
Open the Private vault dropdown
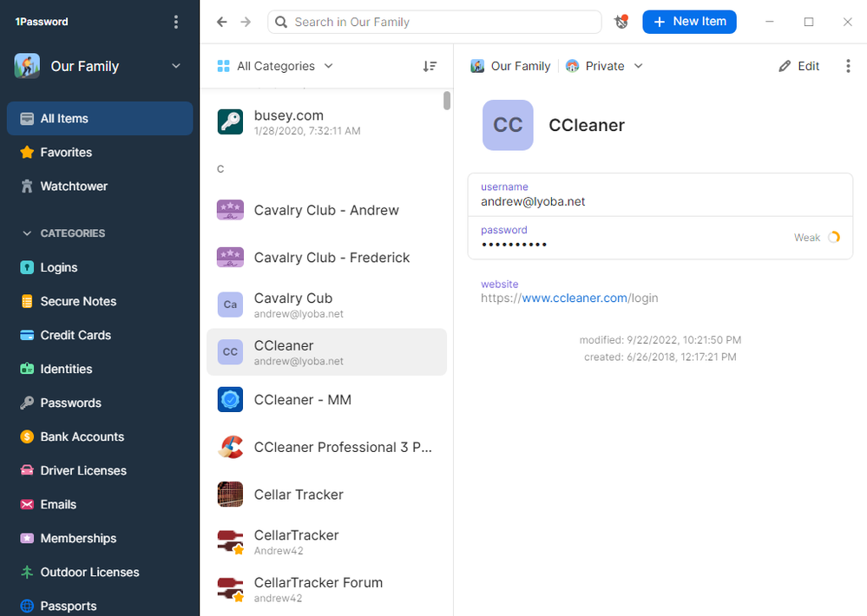pos(604,66)
